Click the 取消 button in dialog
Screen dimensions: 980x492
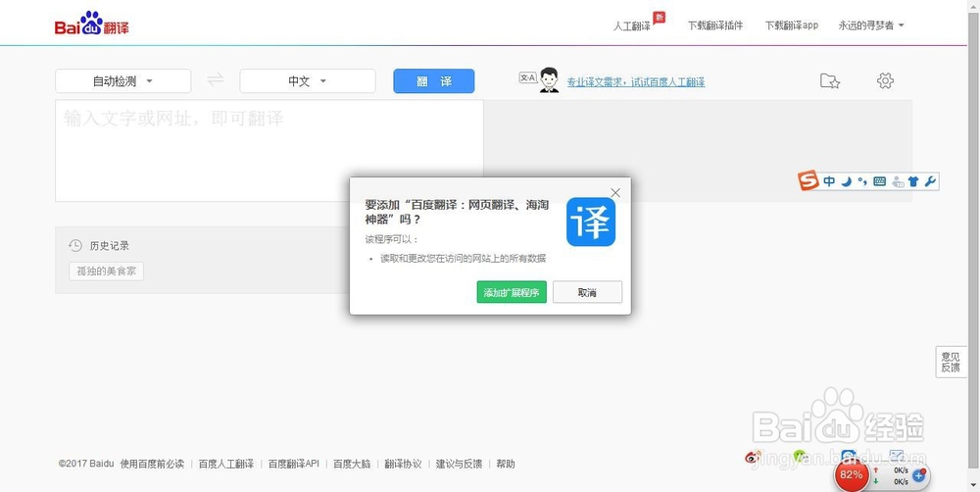point(587,292)
